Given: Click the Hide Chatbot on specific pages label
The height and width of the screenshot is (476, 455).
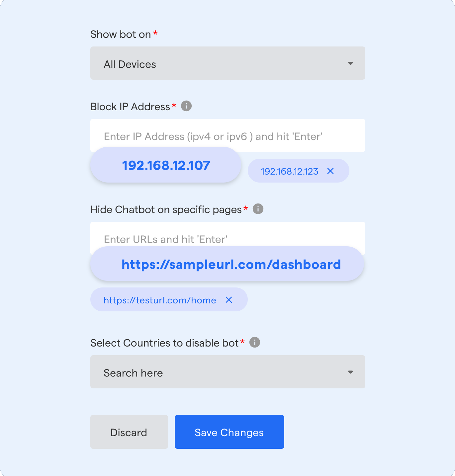Looking at the screenshot, I should (x=165, y=209).
